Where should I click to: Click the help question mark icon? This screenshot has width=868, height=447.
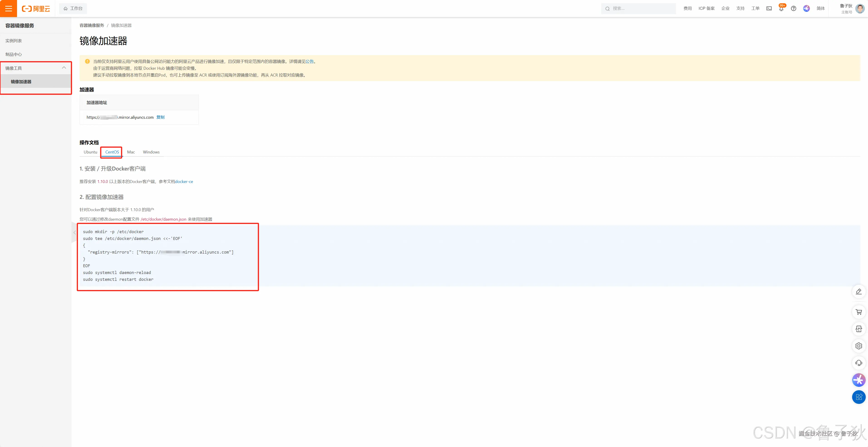[x=794, y=8]
